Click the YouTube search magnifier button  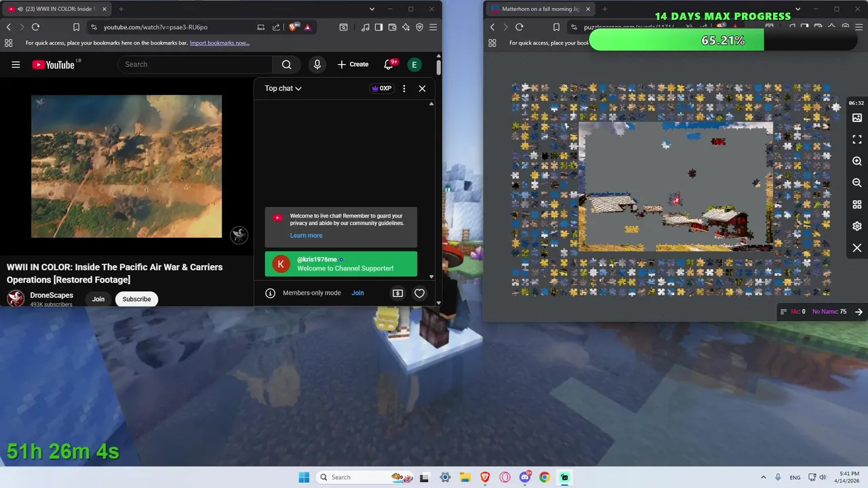click(x=286, y=64)
